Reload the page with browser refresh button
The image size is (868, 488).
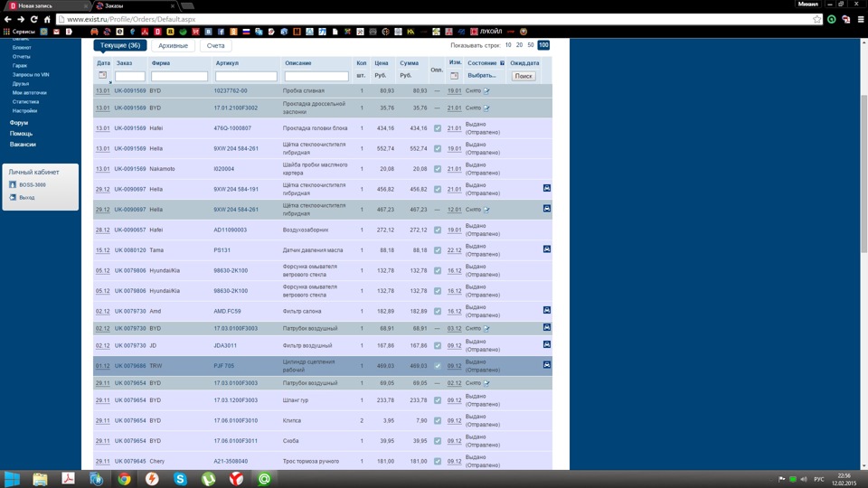pyautogui.click(x=33, y=19)
